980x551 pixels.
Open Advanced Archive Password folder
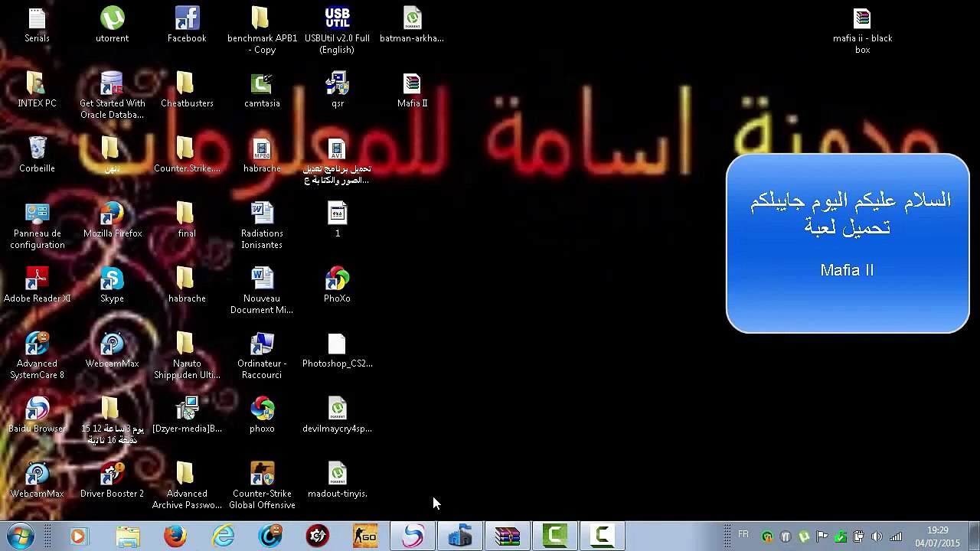tap(187, 486)
